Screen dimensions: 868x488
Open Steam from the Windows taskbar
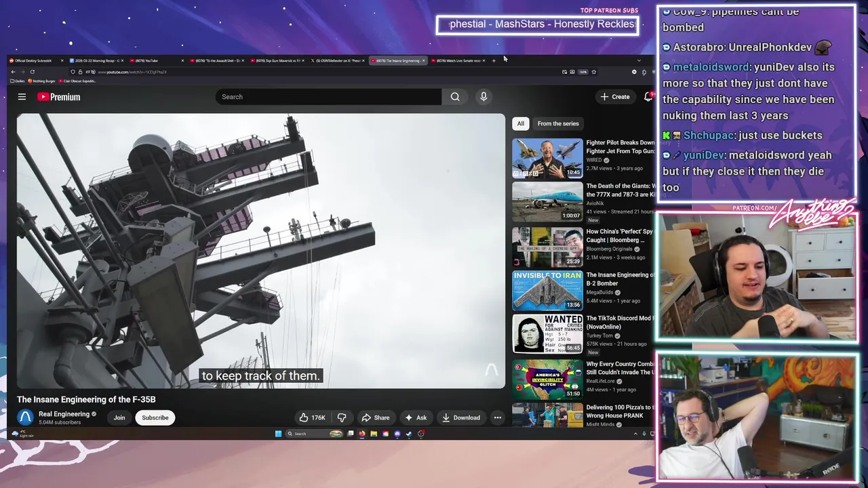[x=409, y=434]
